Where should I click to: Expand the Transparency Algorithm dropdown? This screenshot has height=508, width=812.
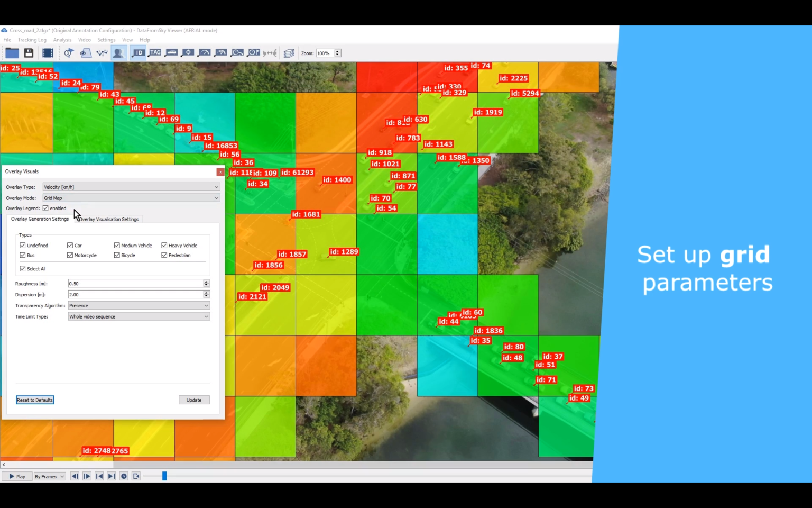pyautogui.click(x=139, y=306)
